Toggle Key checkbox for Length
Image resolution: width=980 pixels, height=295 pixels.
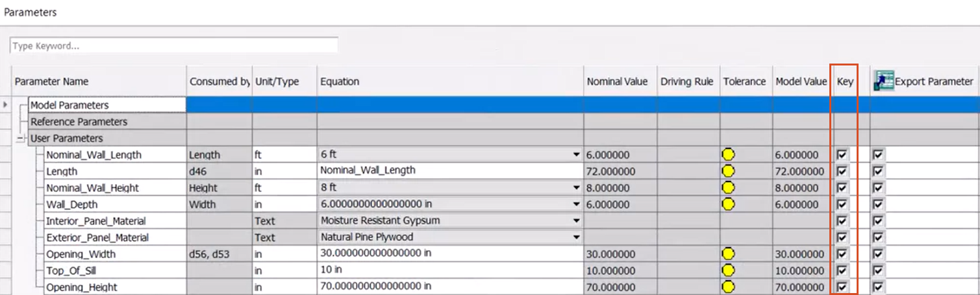(x=842, y=171)
